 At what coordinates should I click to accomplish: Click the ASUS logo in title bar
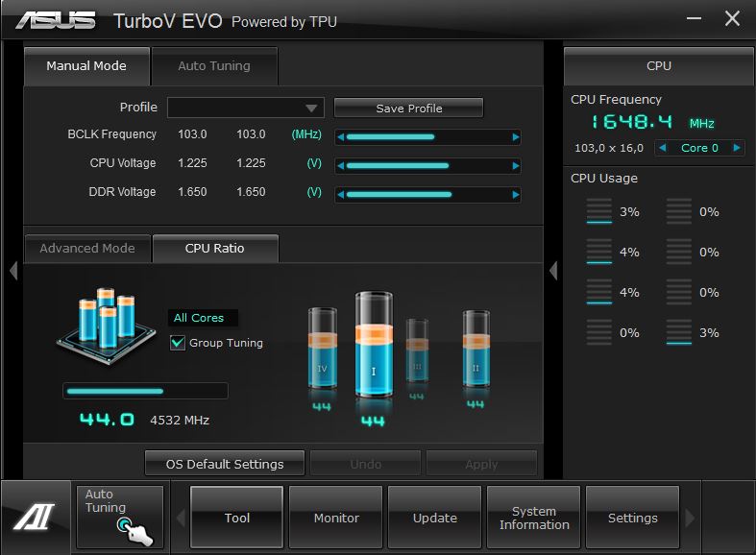[x=56, y=21]
